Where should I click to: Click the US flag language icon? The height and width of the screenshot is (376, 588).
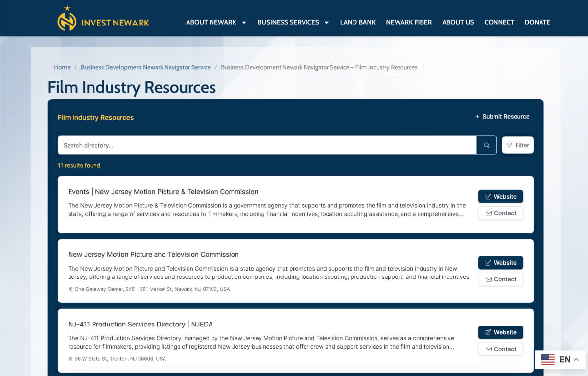[x=548, y=359]
